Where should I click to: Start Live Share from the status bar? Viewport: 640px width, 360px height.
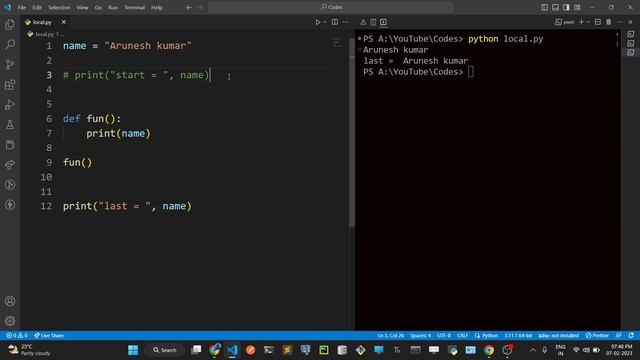pos(49,336)
